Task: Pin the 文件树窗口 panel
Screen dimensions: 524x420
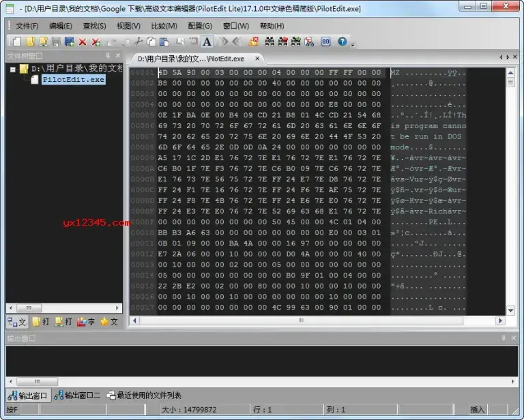Action: click(x=108, y=55)
